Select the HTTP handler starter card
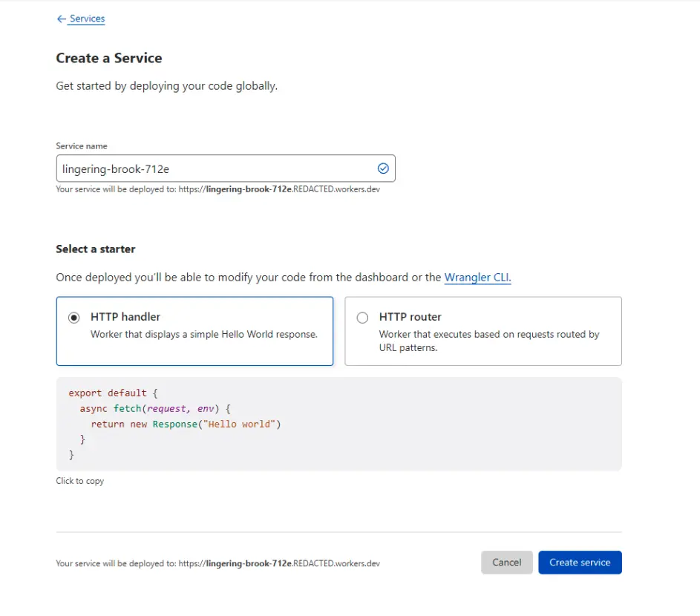This screenshot has height=616, width=700. click(x=194, y=330)
